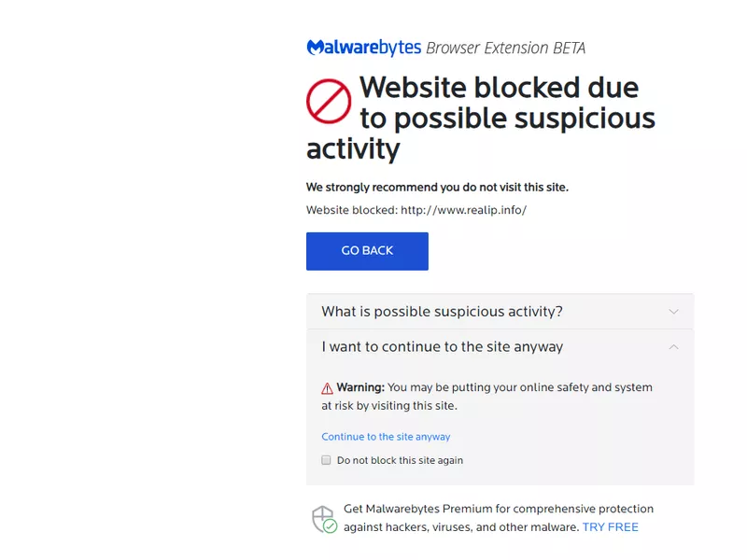The height and width of the screenshot is (560, 747).
Task: Click the Malwarebytes Premium shield icon
Action: coord(322,516)
